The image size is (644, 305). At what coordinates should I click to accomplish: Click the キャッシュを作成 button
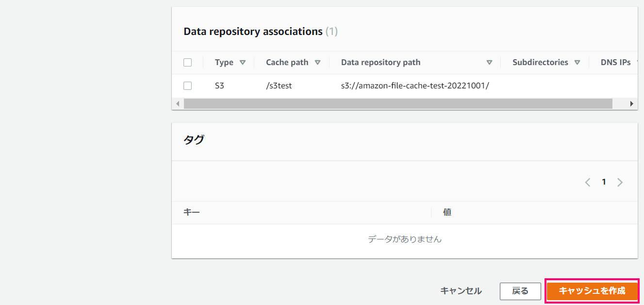[x=592, y=291]
